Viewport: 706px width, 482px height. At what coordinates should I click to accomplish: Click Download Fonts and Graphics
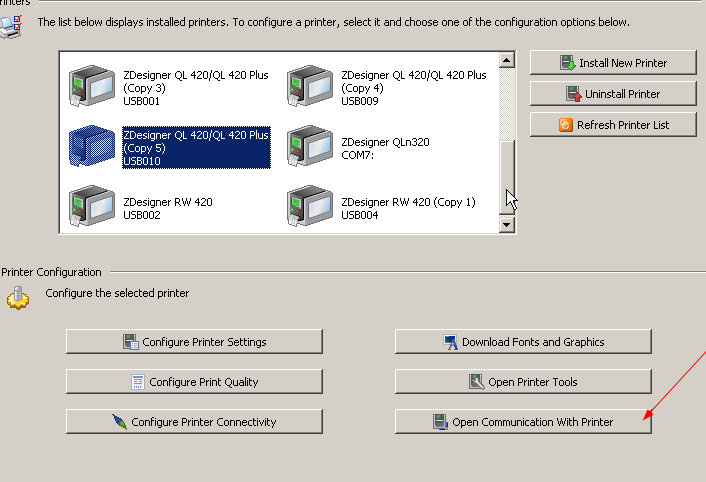pyautogui.click(x=523, y=342)
